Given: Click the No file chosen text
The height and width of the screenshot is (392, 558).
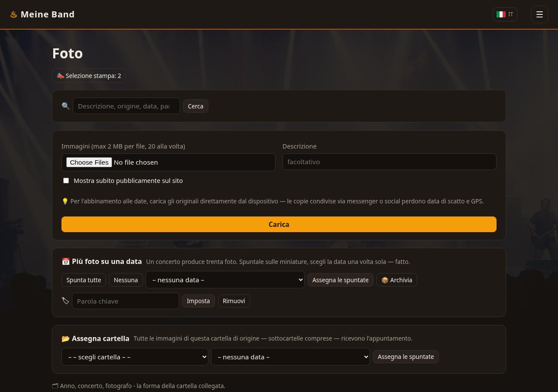Looking at the screenshot, I should point(136,162).
